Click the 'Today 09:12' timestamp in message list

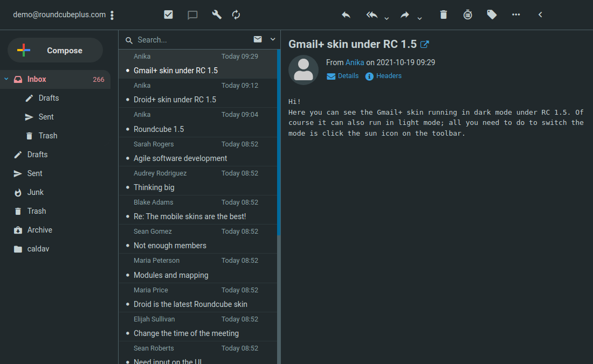tap(240, 86)
